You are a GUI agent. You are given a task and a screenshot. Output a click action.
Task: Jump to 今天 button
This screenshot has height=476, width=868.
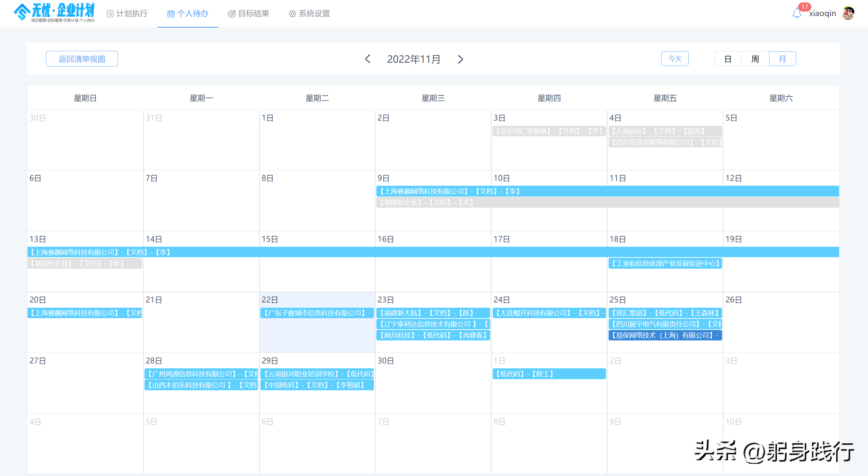tap(675, 59)
